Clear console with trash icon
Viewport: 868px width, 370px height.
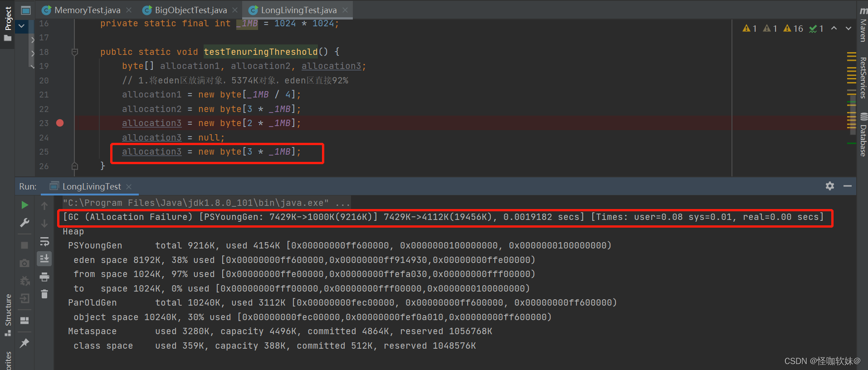pos(44,294)
